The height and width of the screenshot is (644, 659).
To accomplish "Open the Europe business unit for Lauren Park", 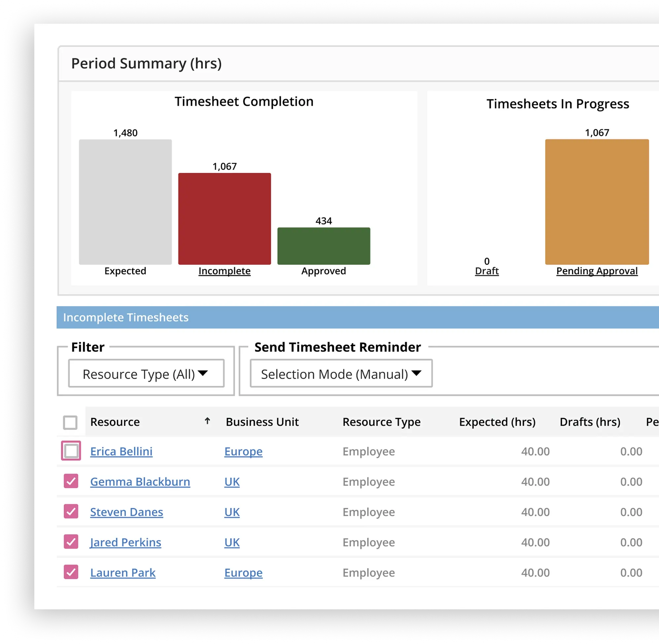I will (x=243, y=573).
